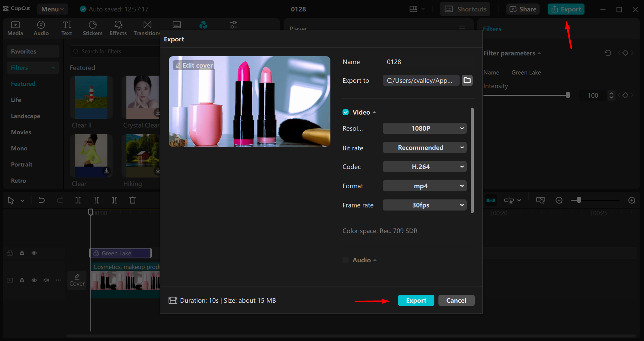644x341 pixels.
Task: Open the Media panel
Action: click(x=15, y=28)
